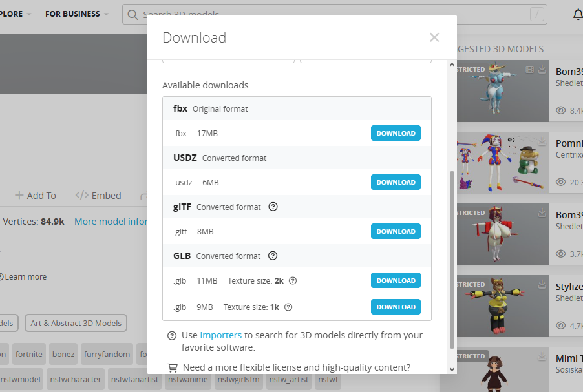Click the scroll down arrow in Download dialog
The height and width of the screenshot is (392, 583).
coord(452,369)
